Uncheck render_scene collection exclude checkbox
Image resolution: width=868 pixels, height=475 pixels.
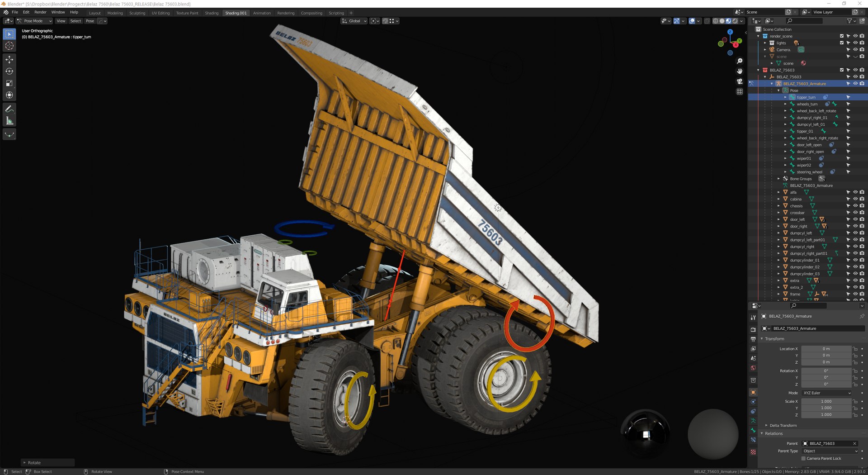842,36
